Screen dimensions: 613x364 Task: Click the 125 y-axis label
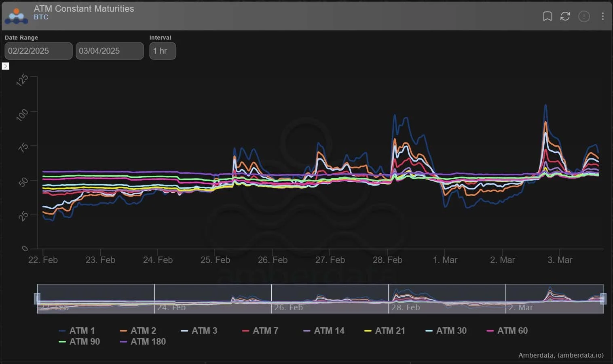pyautogui.click(x=22, y=80)
